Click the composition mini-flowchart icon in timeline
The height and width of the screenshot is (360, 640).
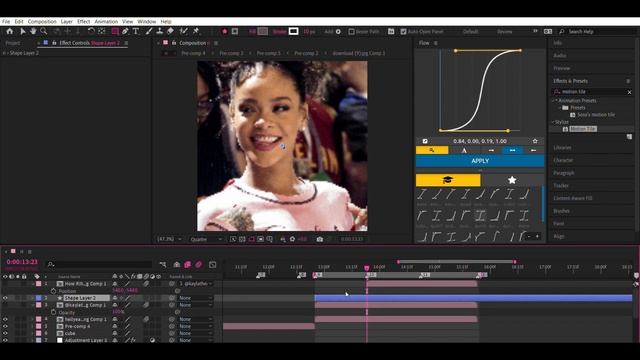[162, 264]
